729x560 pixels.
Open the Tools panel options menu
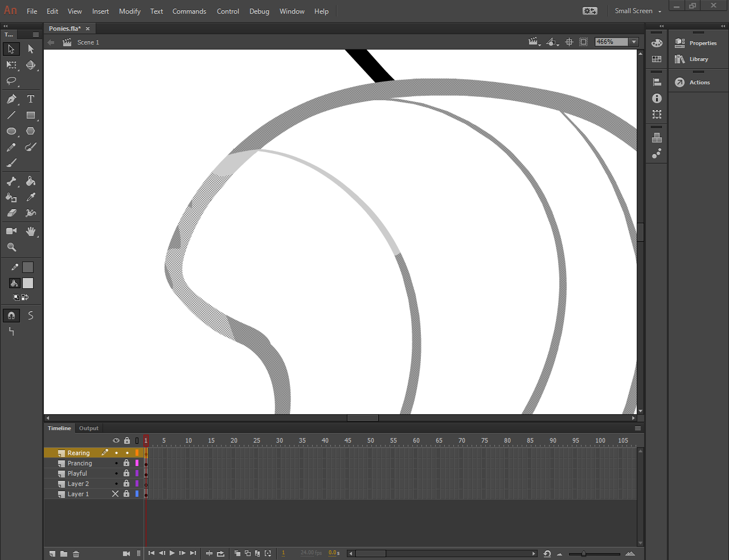(35, 35)
